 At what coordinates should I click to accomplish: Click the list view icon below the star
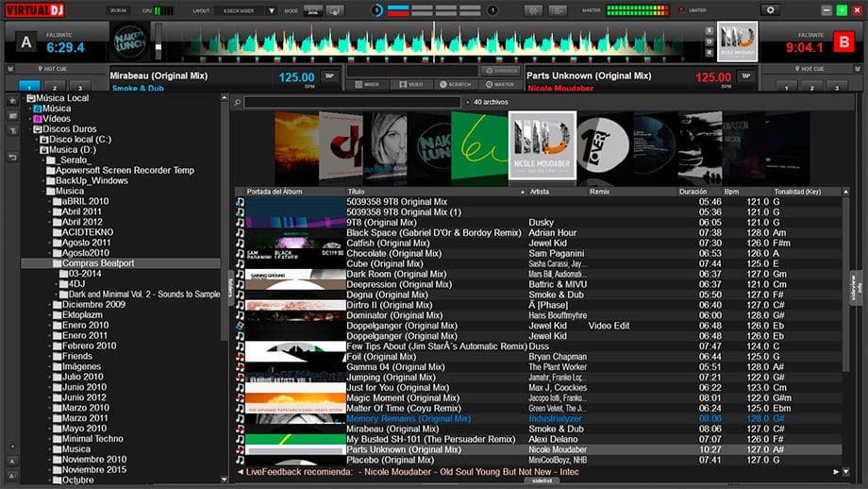pyautogui.click(x=12, y=116)
